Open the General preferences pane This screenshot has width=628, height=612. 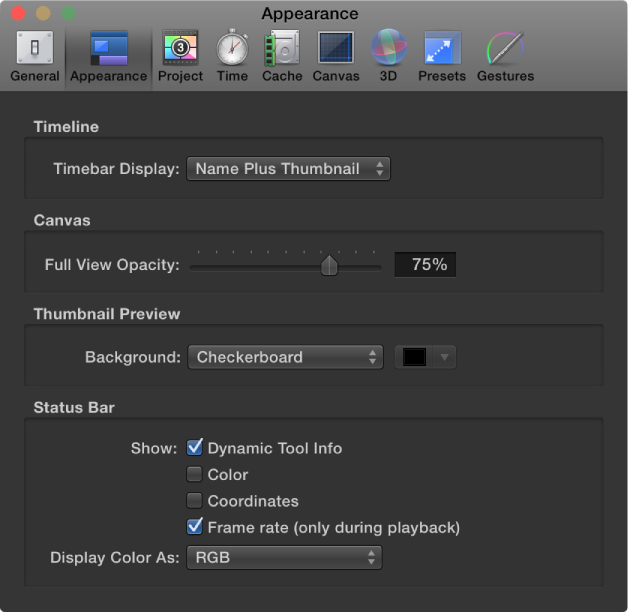coord(35,57)
